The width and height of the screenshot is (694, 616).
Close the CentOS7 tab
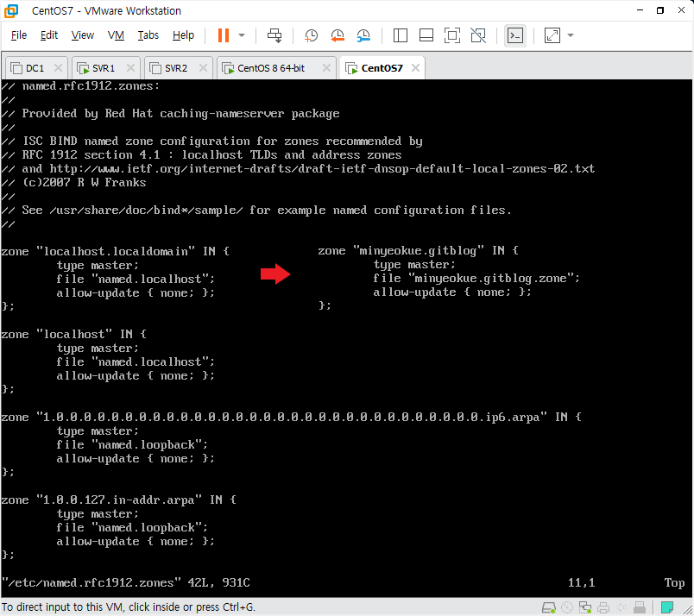click(415, 67)
